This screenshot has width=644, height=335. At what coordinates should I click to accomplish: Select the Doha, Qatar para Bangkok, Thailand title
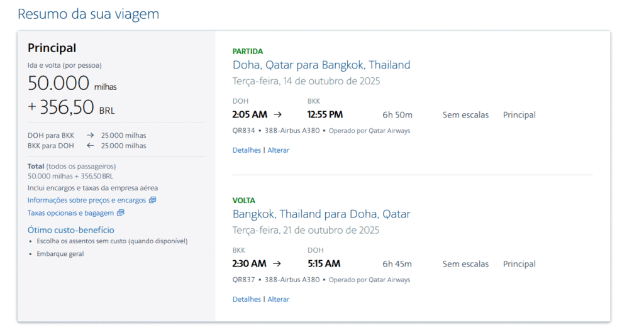coord(321,65)
